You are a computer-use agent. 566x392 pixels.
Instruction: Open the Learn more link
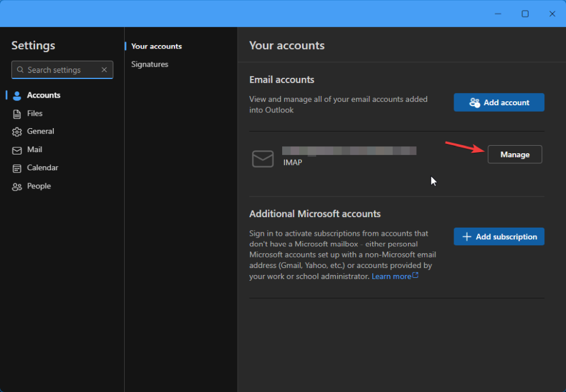click(x=395, y=276)
